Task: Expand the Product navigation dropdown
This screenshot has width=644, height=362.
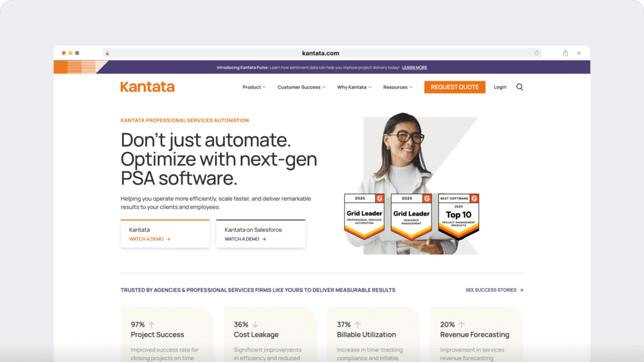Action: [254, 87]
